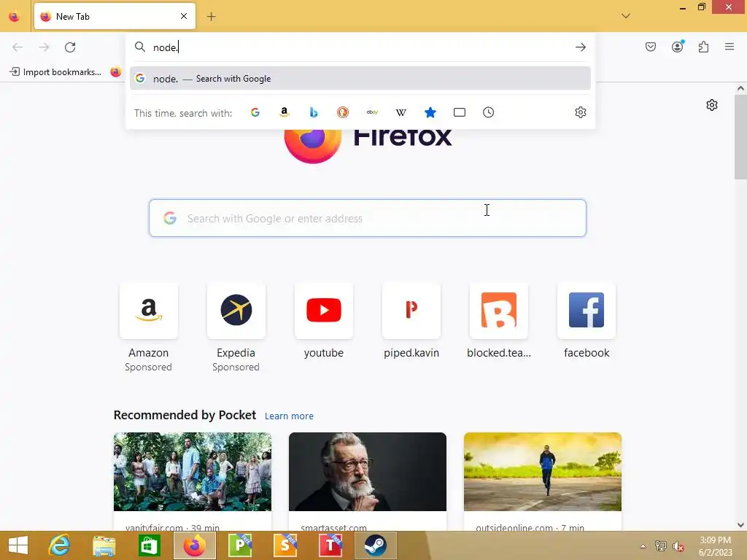Image resolution: width=747 pixels, height=560 pixels.
Task: Click the muted volume tray icon
Action: point(678,546)
